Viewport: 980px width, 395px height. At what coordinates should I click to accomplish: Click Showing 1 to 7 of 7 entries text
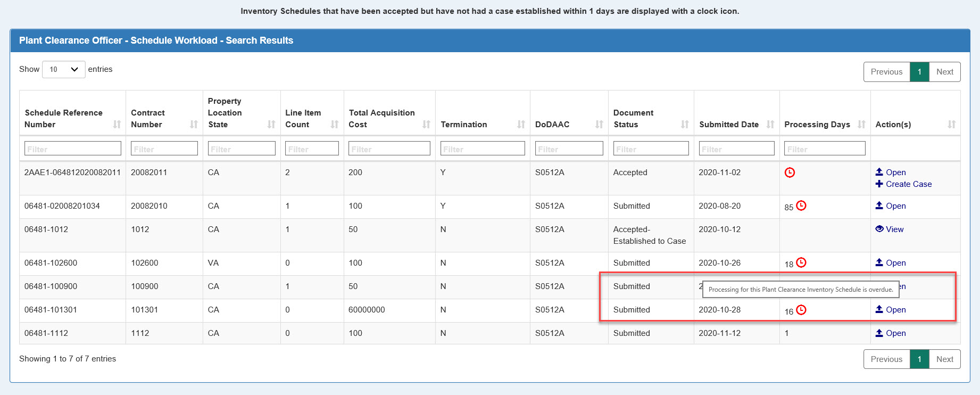68,359
